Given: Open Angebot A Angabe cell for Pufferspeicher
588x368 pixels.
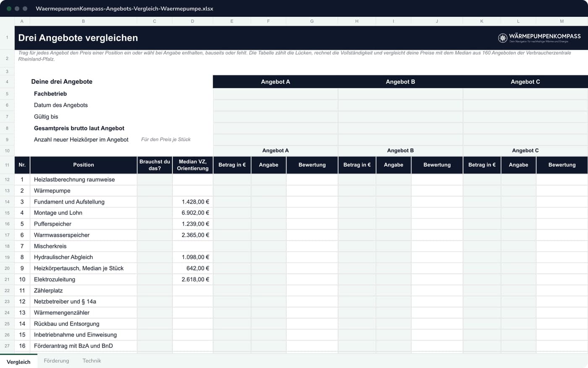Looking at the screenshot, I should coord(268,224).
